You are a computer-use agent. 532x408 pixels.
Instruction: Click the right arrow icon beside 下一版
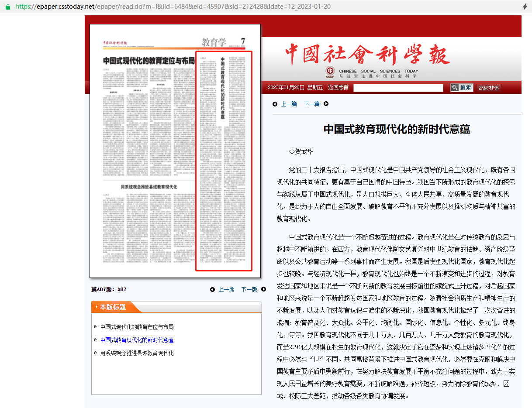coord(263,289)
